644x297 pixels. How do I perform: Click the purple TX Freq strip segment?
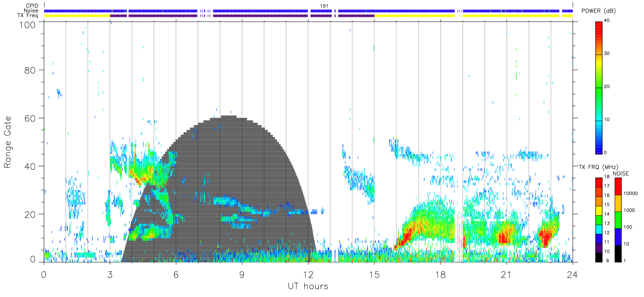(242, 16)
